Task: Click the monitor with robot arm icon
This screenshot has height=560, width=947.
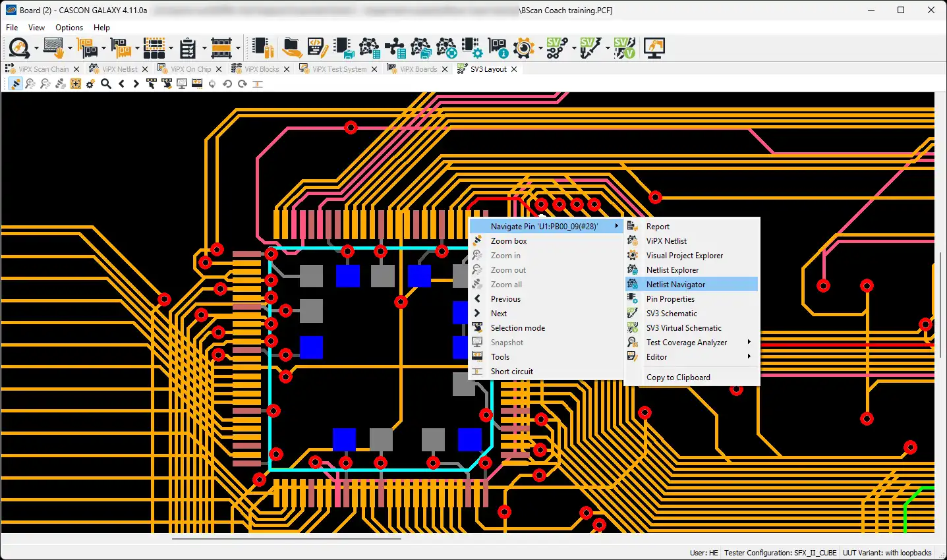Action: (x=654, y=48)
